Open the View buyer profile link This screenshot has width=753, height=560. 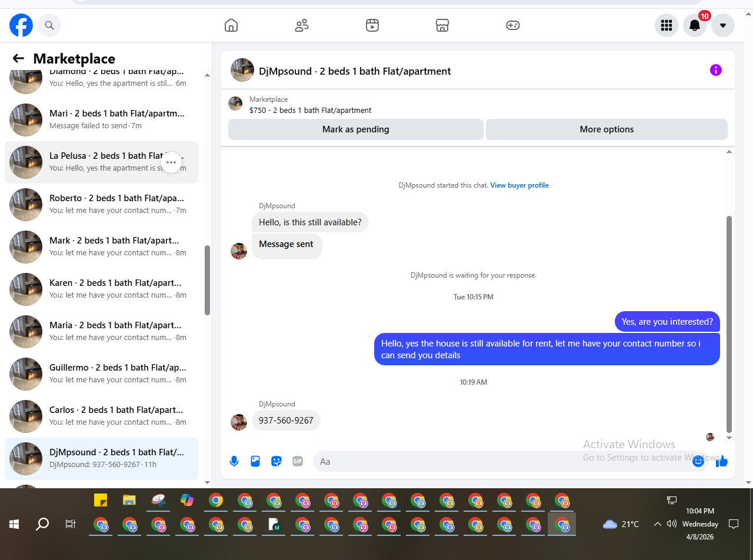click(x=519, y=185)
